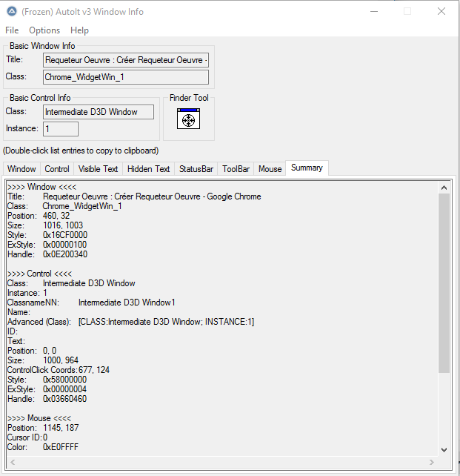Close the AutoIt Window Info window
This screenshot has width=460, height=476.
441,12
